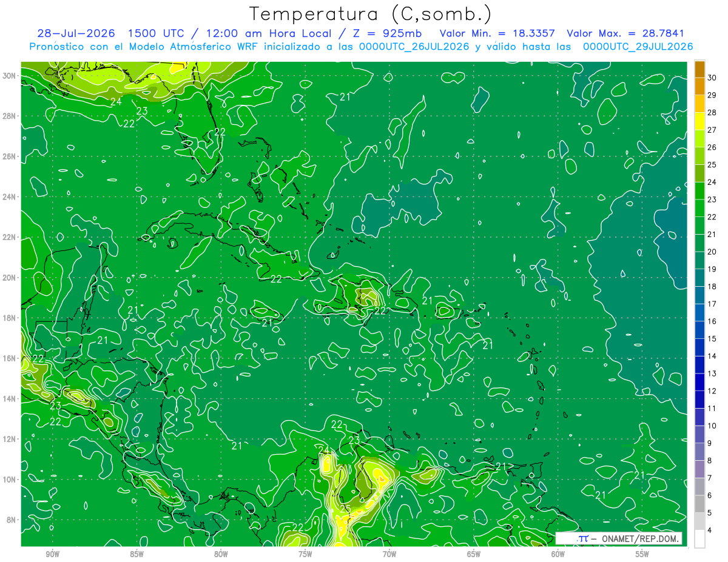The image size is (728, 562).
Task: Click the 30N latitude axis label
Action: click(x=9, y=76)
